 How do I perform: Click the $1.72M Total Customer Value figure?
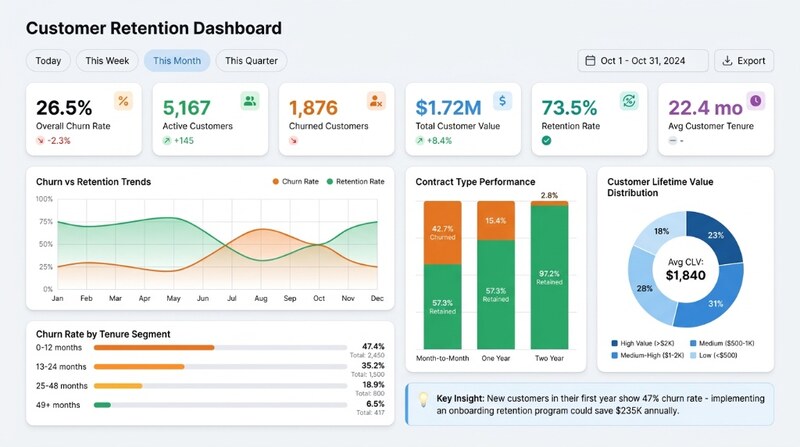click(x=448, y=108)
